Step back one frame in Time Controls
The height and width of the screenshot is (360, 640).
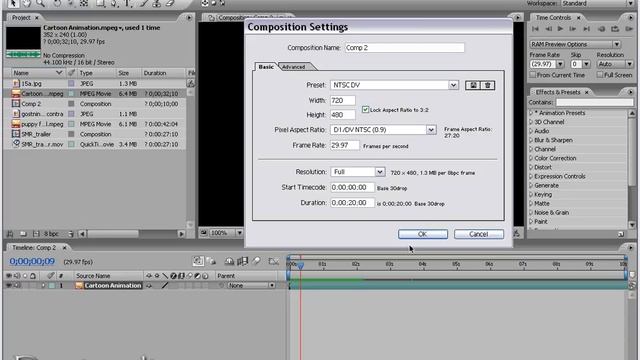point(549,29)
